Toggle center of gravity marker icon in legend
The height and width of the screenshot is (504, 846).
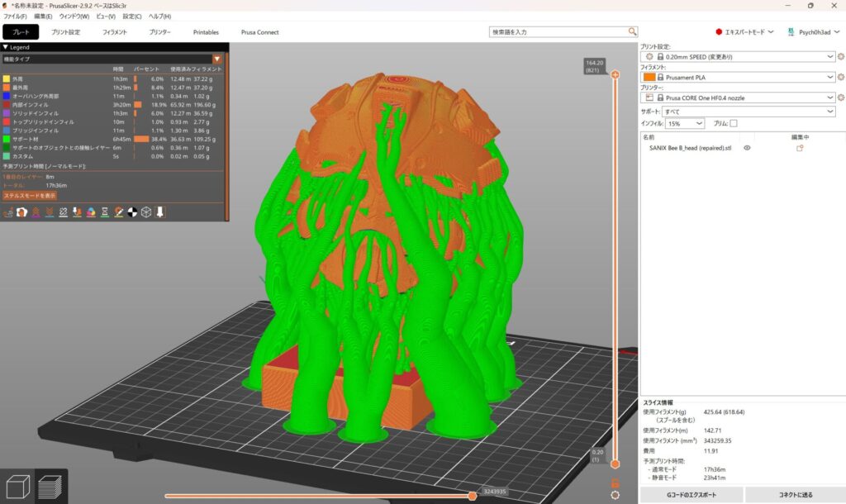[132, 212]
